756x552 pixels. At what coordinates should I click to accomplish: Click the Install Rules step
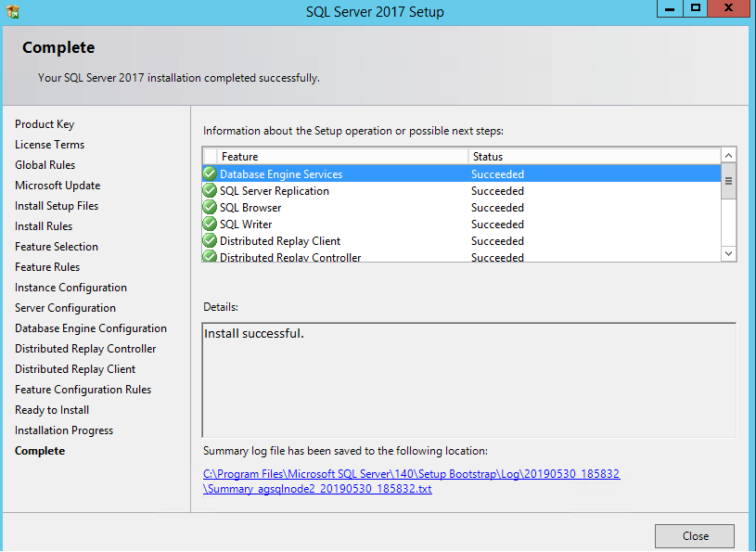pyautogui.click(x=44, y=226)
